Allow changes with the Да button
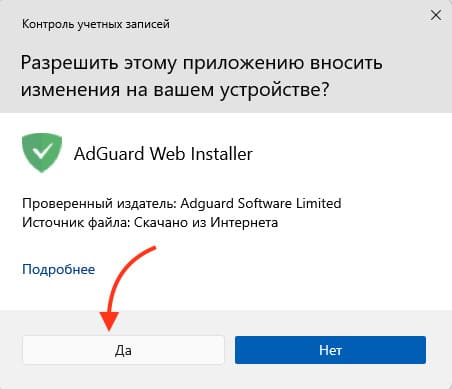This screenshot has width=452, height=389. click(123, 350)
